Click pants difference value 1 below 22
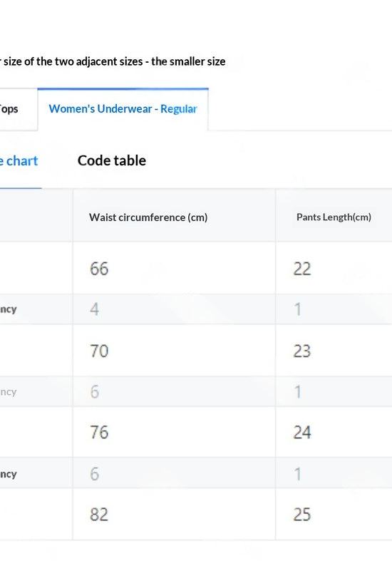392x588 pixels. tap(297, 309)
